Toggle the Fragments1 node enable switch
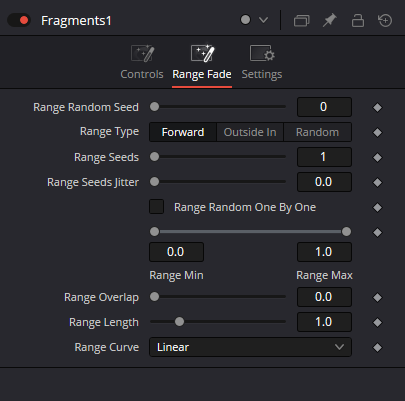Viewport: 405px width, 401px height. [x=19, y=20]
